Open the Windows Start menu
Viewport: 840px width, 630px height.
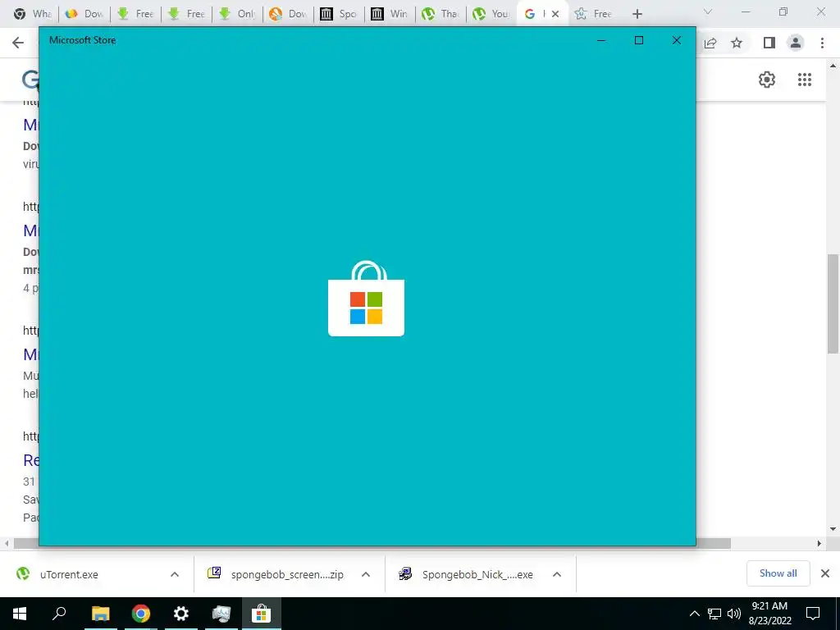pyautogui.click(x=20, y=614)
